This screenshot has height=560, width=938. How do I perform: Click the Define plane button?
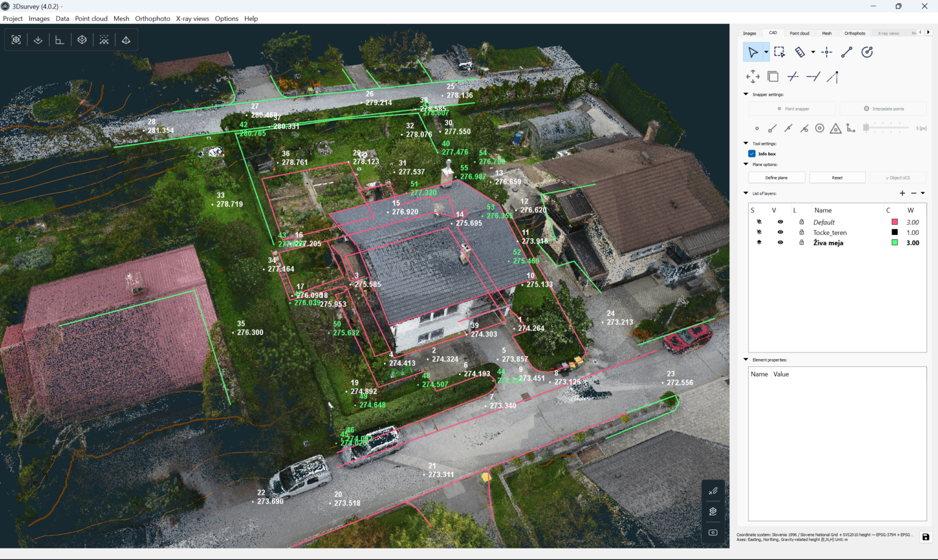tap(776, 177)
